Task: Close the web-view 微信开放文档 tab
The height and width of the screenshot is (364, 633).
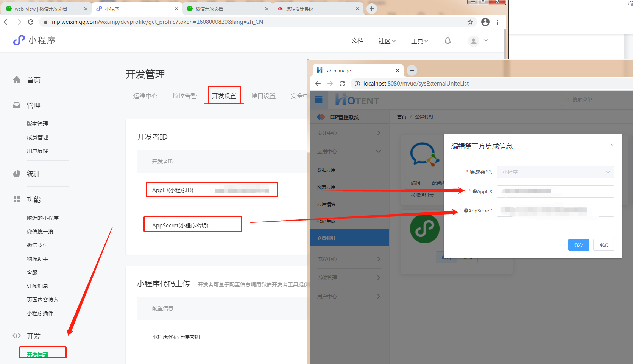Action: click(86, 9)
